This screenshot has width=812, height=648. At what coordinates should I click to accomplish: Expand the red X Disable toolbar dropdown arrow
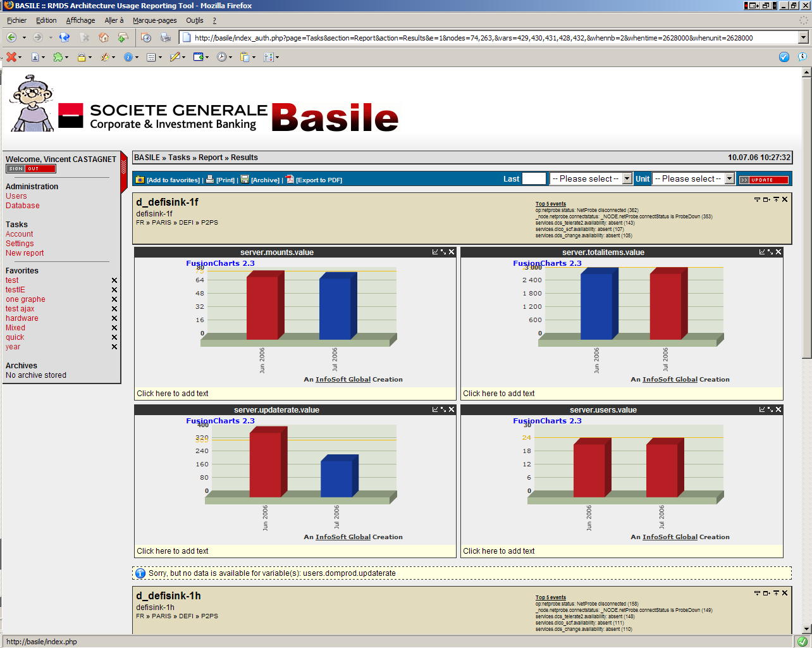click(x=20, y=58)
